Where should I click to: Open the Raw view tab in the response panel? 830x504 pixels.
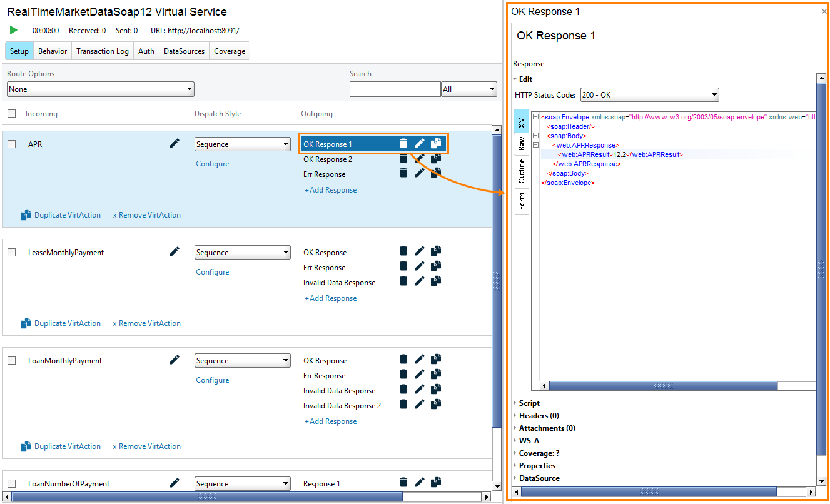click(x=522, y=144)
